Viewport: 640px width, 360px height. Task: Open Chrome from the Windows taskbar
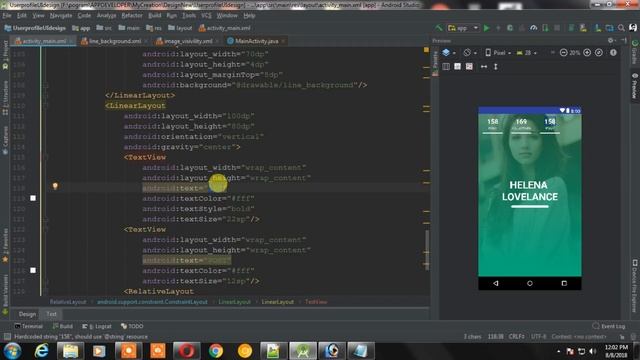pyautogui.click(x=216, y=351)
